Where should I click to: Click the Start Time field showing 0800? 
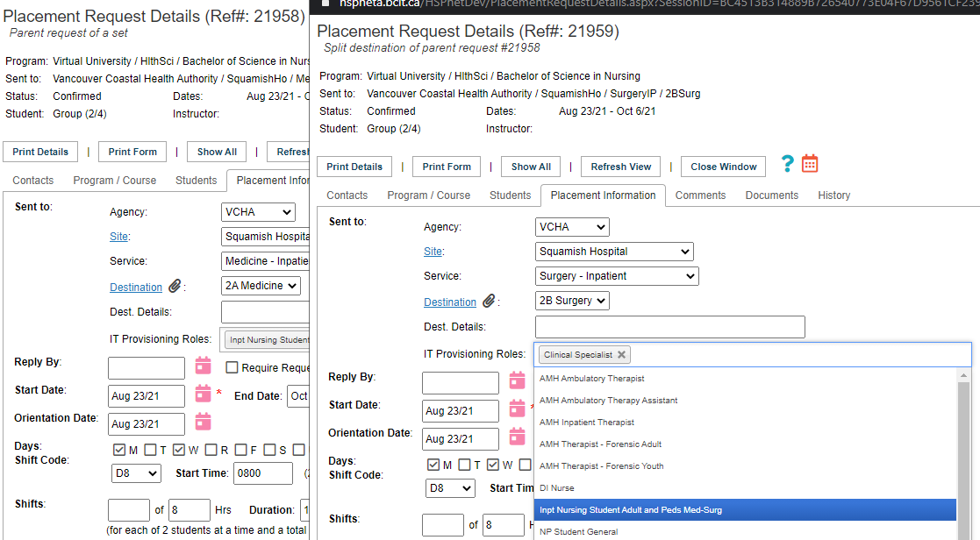click(x=263, y=473)
